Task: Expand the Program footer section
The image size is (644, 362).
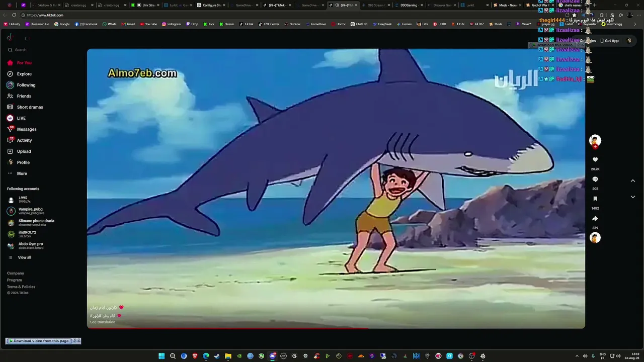Action: [15, 280]
